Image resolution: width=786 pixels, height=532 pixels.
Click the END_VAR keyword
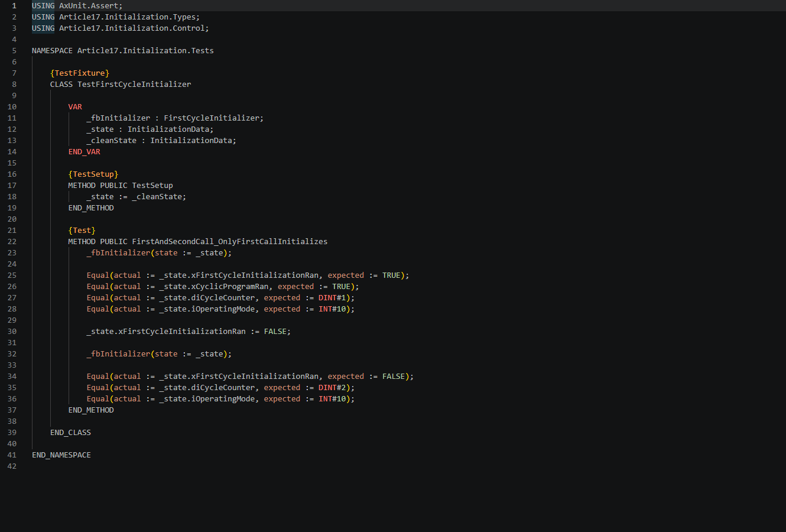85,152
